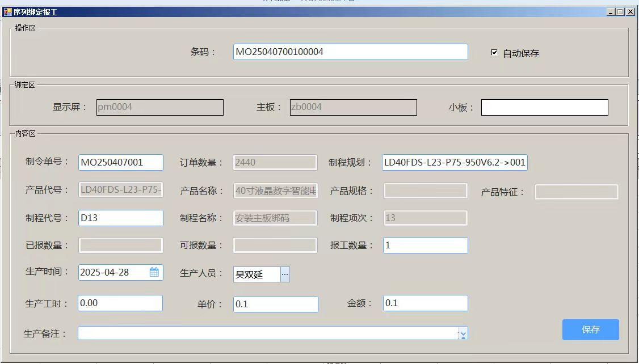Screen dimensions: 639x364
Task: Focus the 条码 barcode input field
Action: coord(350,52)
